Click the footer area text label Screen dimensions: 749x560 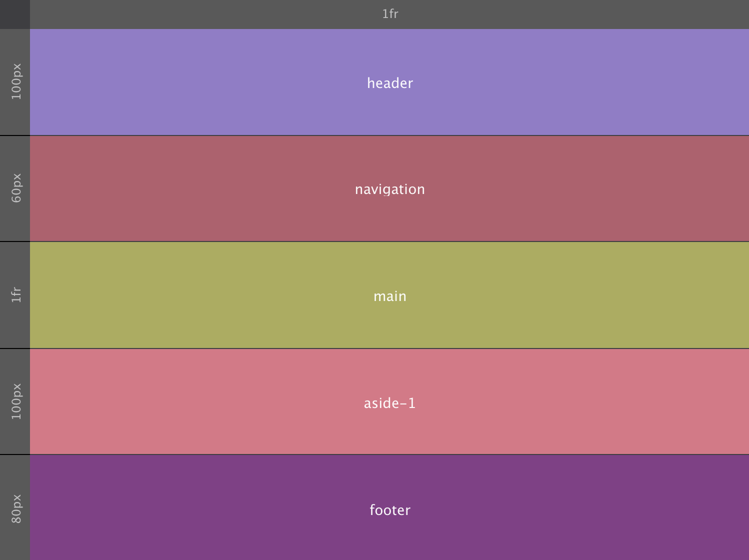click(389, 510)
